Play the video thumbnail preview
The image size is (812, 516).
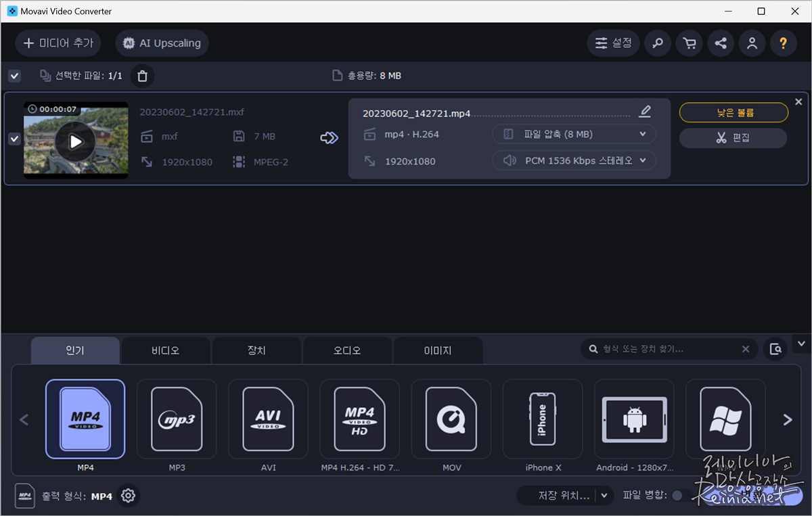click(75, 141)
